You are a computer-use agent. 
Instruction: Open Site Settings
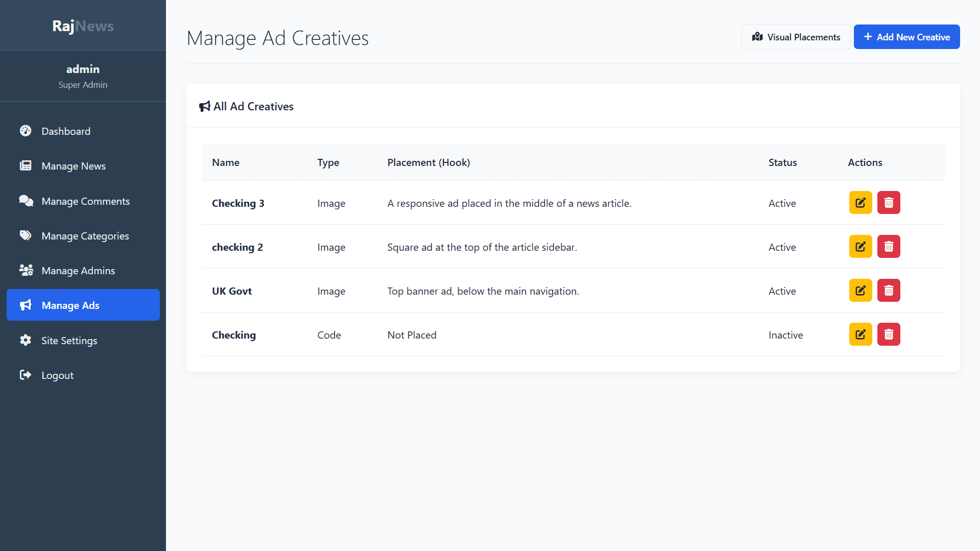tap(69, 341)
